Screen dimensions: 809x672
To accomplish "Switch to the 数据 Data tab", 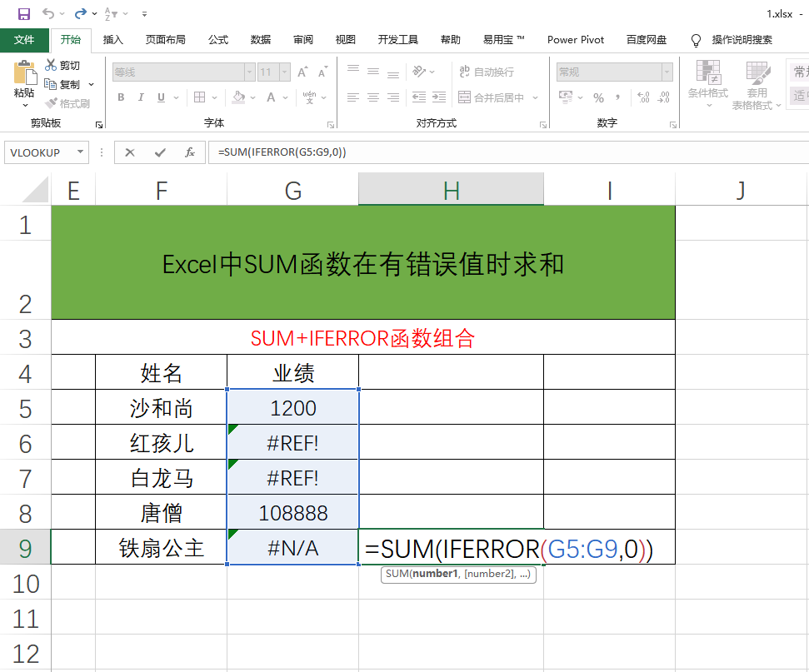I will pyautogui.click(x=261, y=40).
